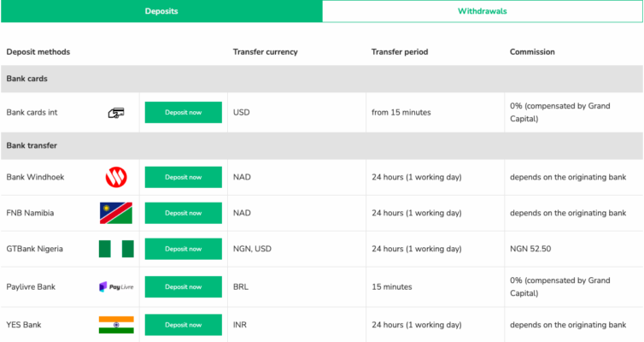Select the NGN, USD currency cell

point(252,249)
